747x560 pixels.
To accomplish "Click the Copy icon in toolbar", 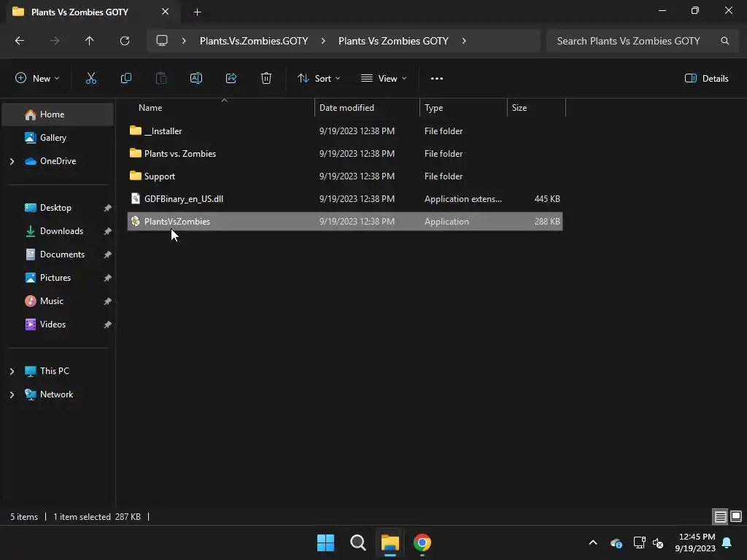I will point(125,79).
